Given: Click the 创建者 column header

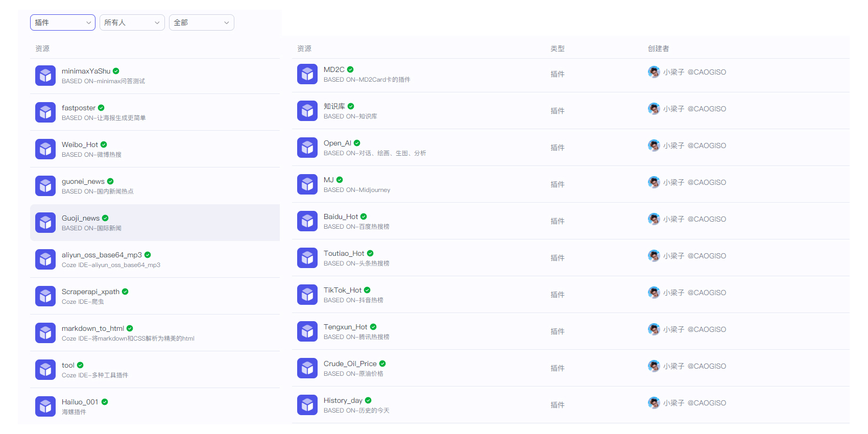Looking at the screenshot, I should (x=658, y=49).
